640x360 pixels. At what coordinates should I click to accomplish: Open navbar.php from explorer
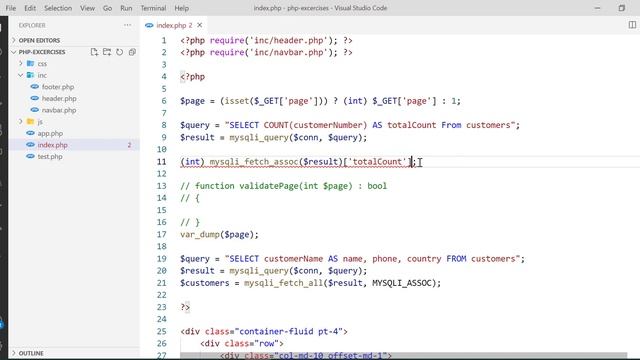(x=59, y=110)
